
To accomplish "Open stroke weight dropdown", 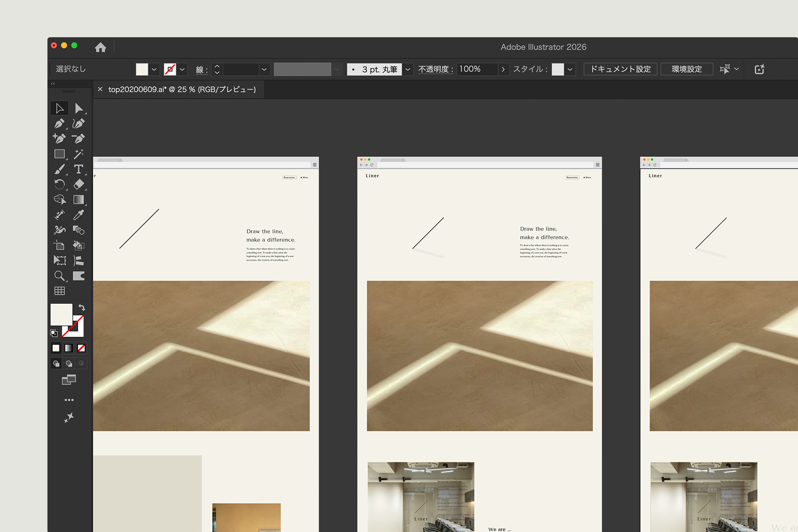I will 264,69.
